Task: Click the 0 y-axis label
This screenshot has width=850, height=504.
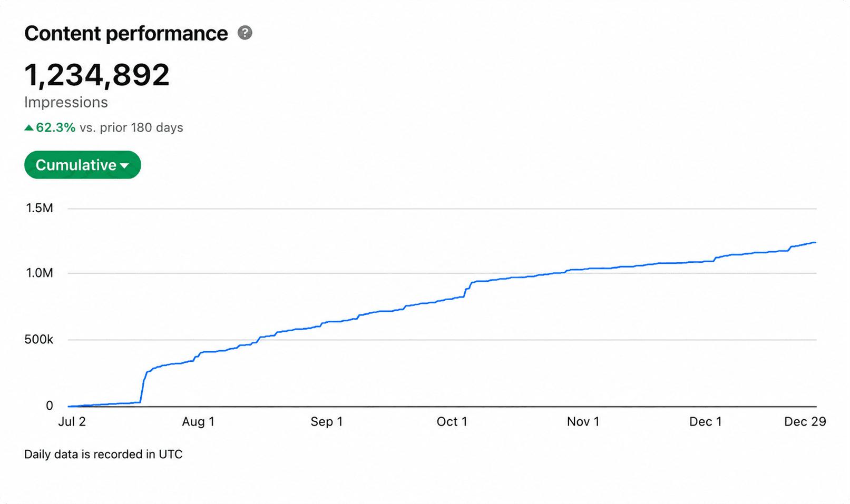Action: click(50, 406)
